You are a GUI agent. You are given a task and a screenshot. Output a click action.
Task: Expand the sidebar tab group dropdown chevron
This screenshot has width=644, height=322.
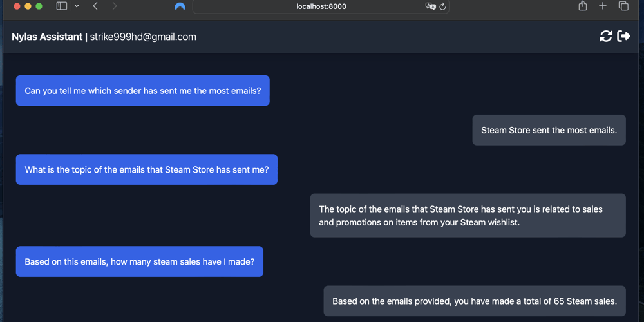point(77,6)
